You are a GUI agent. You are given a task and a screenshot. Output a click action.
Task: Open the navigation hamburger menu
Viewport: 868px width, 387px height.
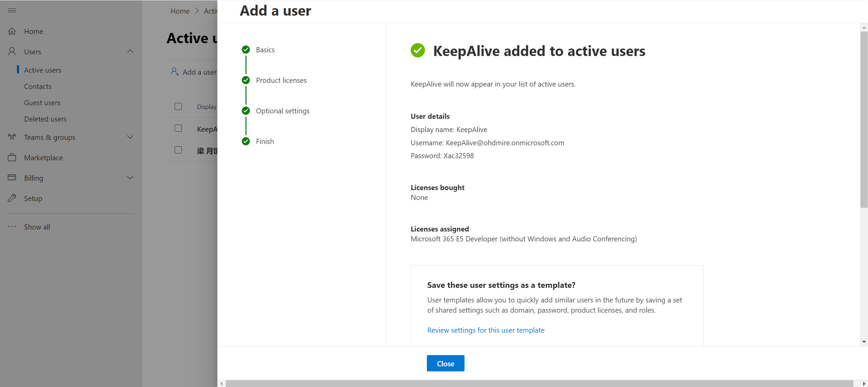(x=12, y=10)
